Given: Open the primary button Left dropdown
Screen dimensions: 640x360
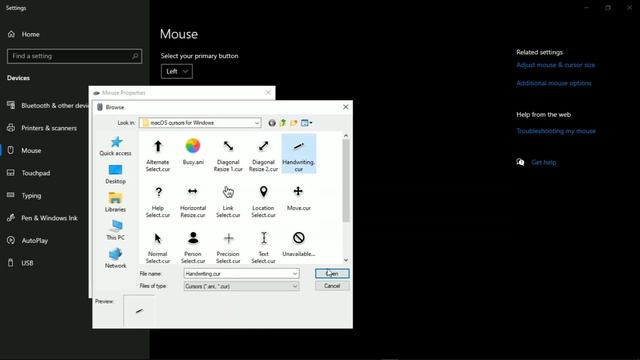Looking at the screenshot, I should [177, 71].
